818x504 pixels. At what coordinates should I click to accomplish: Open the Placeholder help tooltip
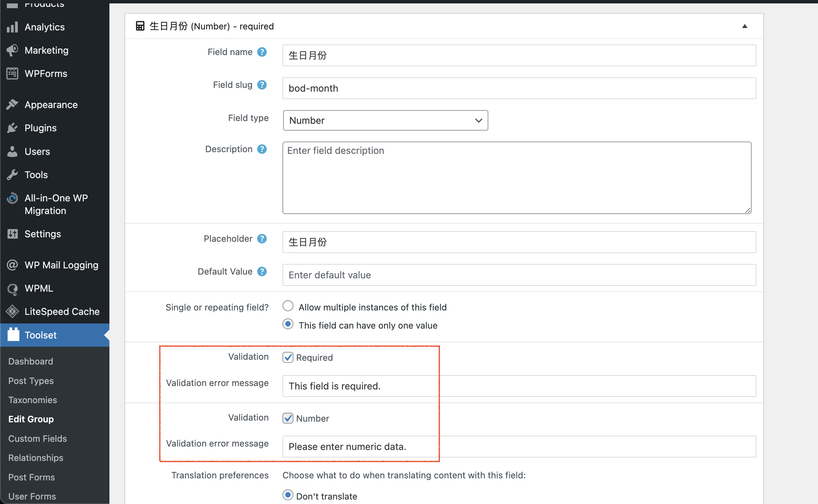(x=262, y=239)
